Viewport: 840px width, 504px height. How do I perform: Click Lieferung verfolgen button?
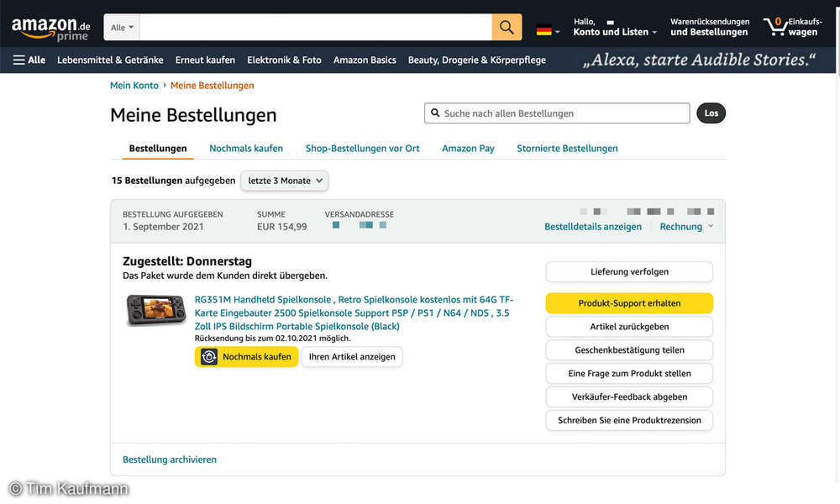coord(629,272)
